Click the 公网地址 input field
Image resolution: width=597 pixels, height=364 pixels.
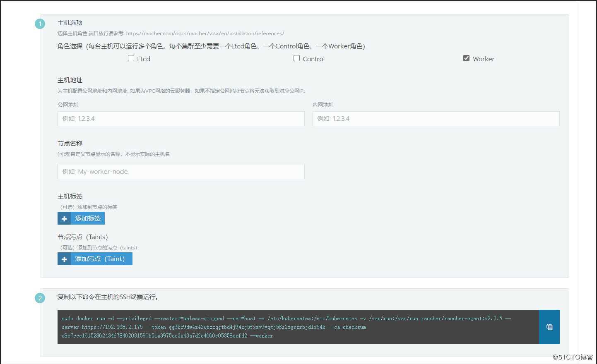point(181,119)
